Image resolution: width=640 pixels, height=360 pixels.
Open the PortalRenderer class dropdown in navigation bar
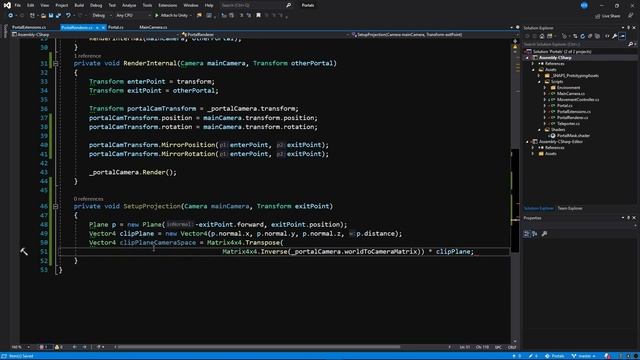click(x=265, y=35)
